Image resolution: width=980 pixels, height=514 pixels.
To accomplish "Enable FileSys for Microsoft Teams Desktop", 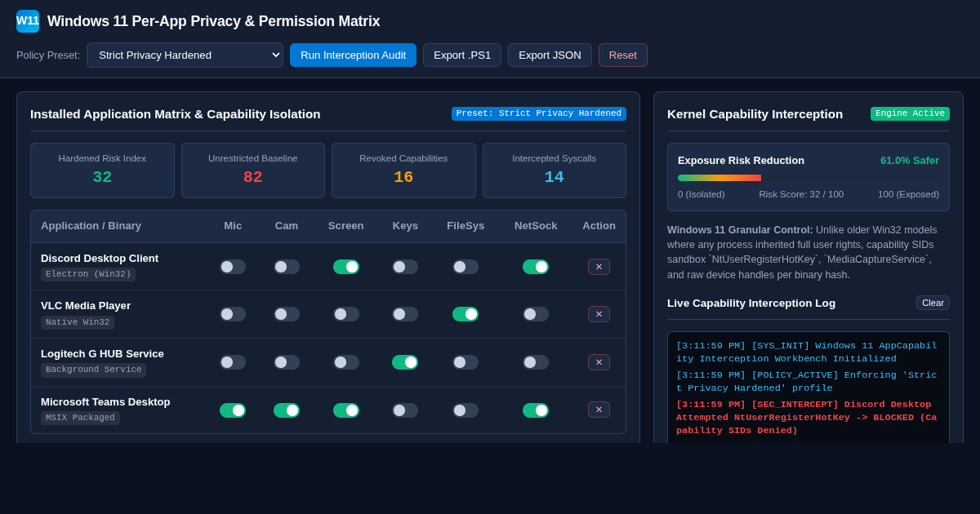I will (465, 410).
